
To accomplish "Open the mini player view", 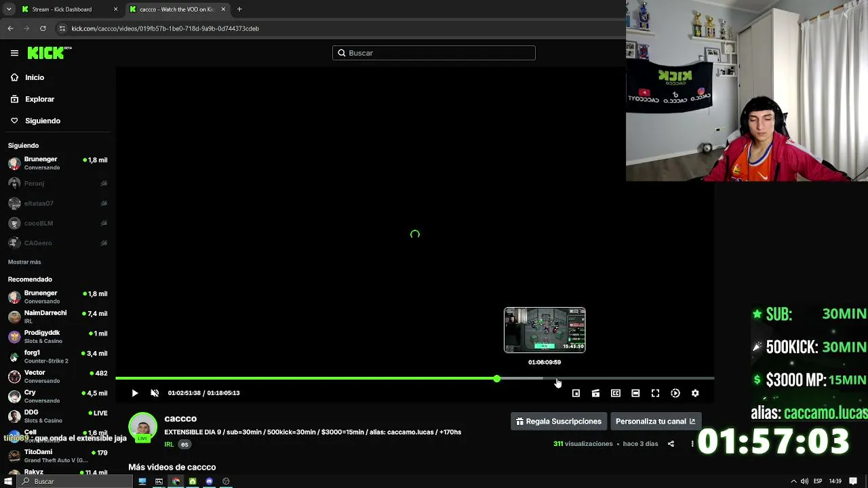I will 576,393.
